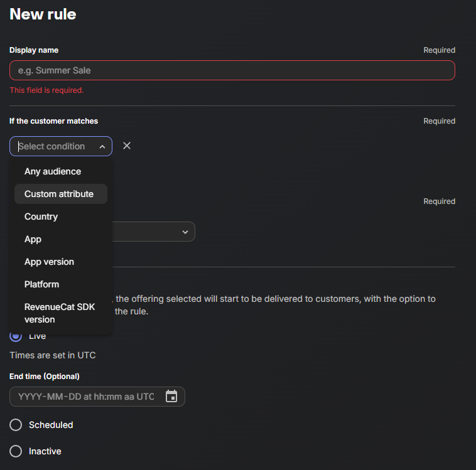Select the App condition
Viewport: 476px width, 470px height.
click(x=61, y=239)
